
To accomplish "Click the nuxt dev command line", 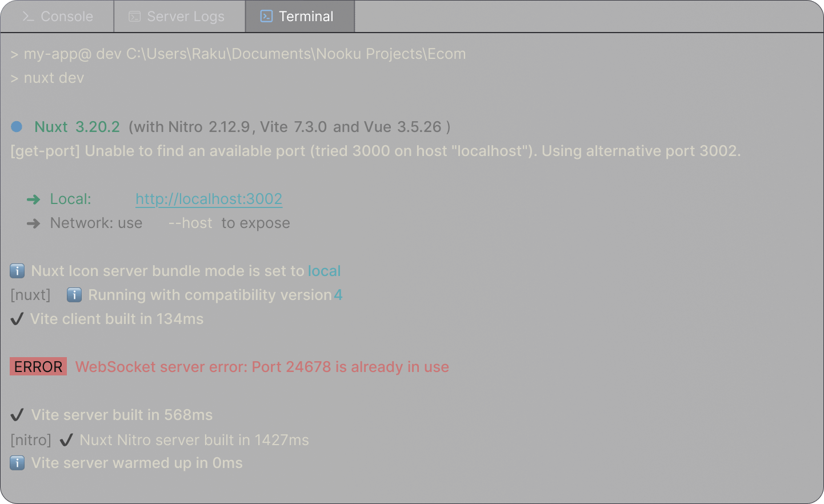I will [54, 78].
